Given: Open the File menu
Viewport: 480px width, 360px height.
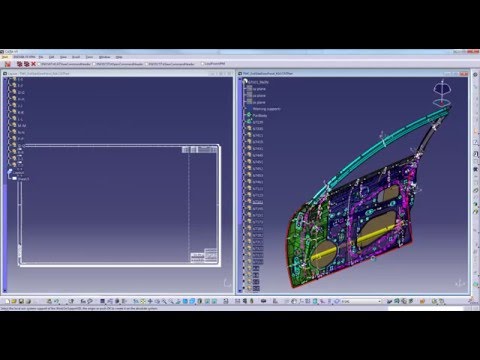Looking at the screenshot, I should [x=41, y=57].
